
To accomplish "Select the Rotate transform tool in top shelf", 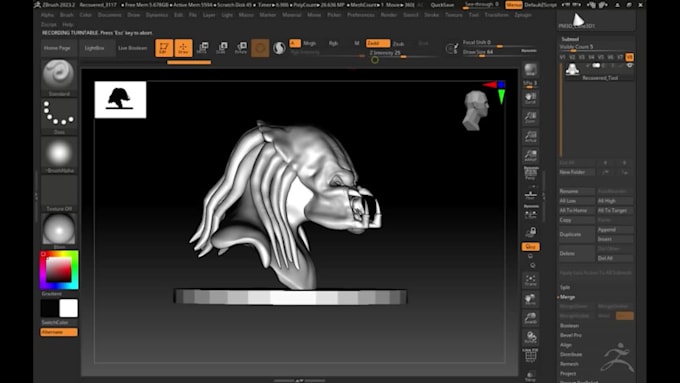I will (241, 48).
